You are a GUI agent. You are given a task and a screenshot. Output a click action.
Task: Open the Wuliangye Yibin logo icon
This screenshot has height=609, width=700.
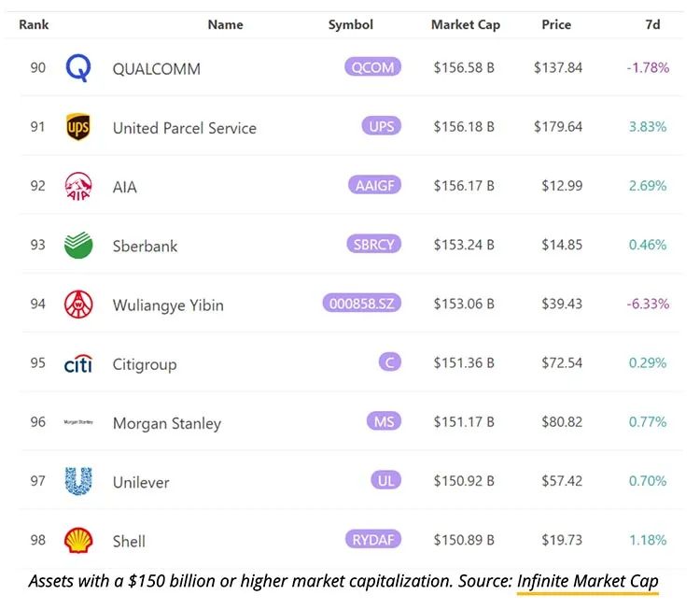point(78,304)
